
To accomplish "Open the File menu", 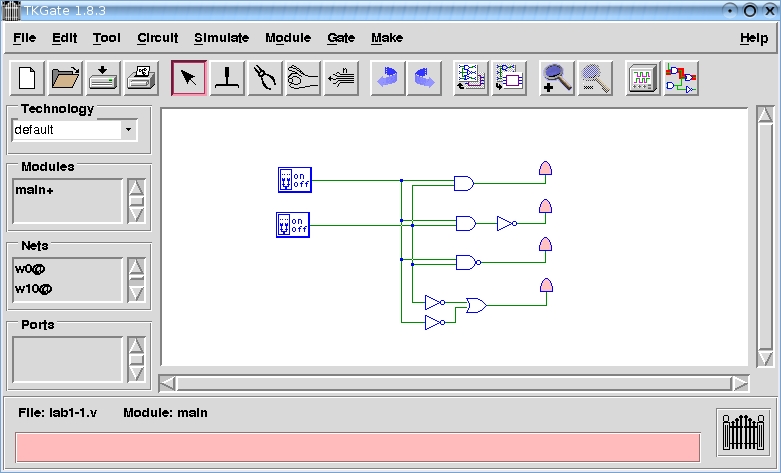I will click(x=24, y=38).
